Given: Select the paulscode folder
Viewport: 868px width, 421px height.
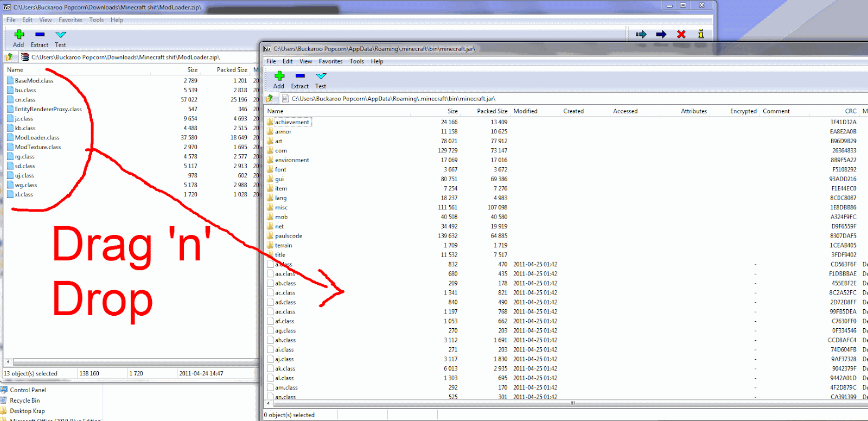Looking at the screenshot, I should (x=289, y=236).
